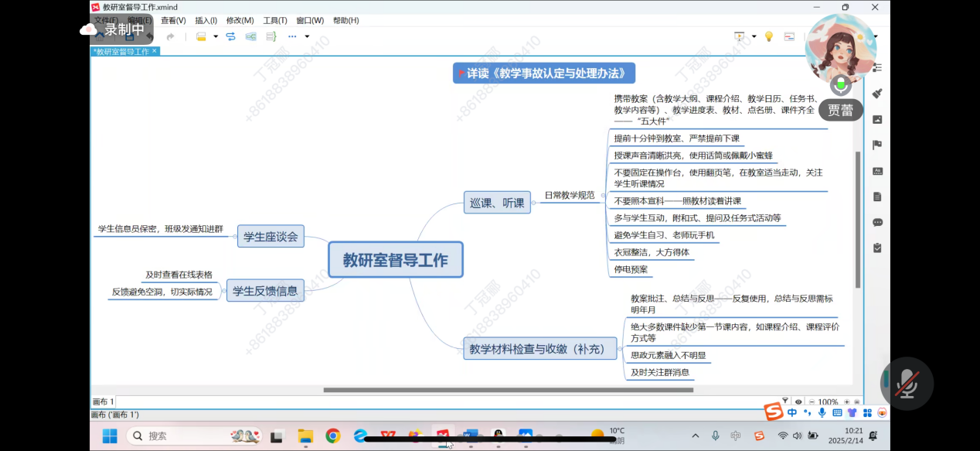Open the 插入(I) menu
Screen dimensions: 980x451
(206, 20)
